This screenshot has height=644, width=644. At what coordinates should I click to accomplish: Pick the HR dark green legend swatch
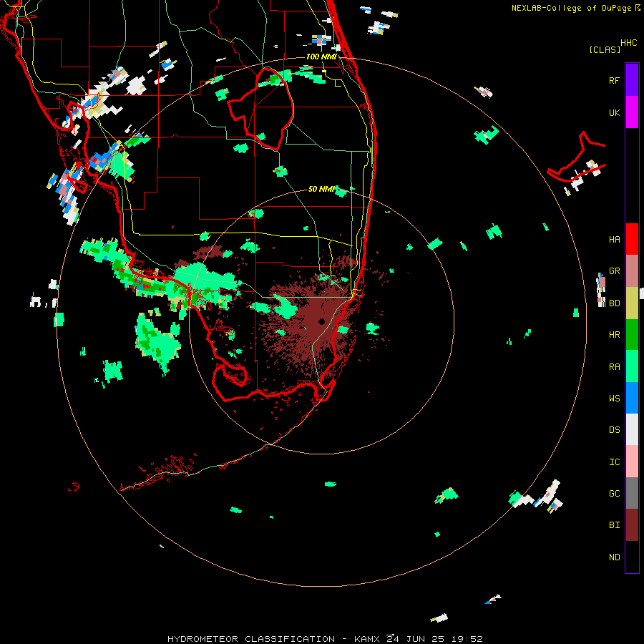[x=632, y=335]
